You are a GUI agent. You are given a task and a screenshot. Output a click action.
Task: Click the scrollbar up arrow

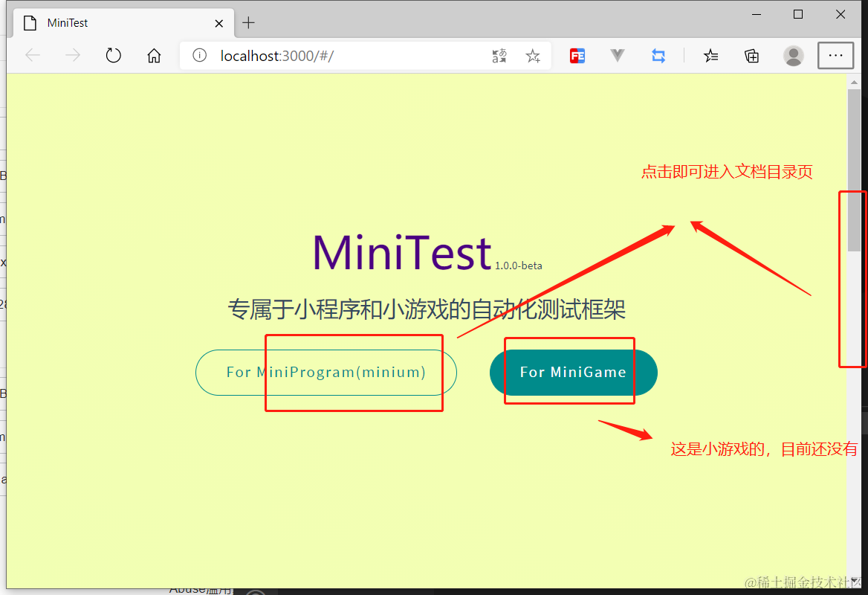point(854,82)
